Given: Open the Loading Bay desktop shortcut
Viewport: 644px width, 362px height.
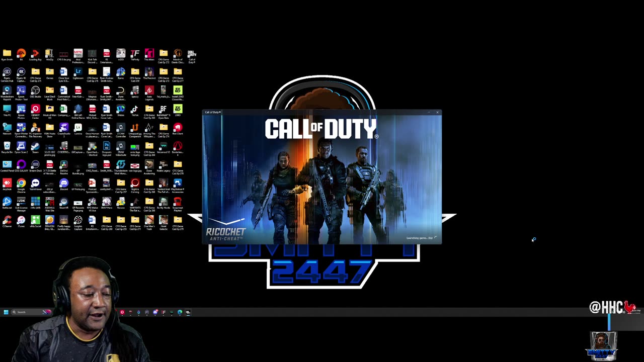Looking at the screenshot, I should coord(35,55).
